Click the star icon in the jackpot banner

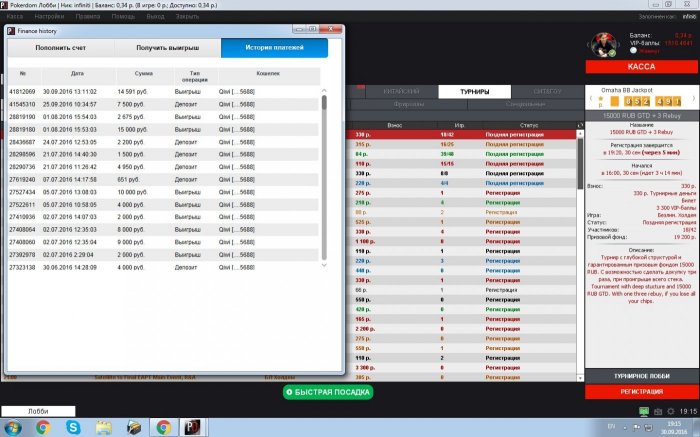tap(600, 99)
